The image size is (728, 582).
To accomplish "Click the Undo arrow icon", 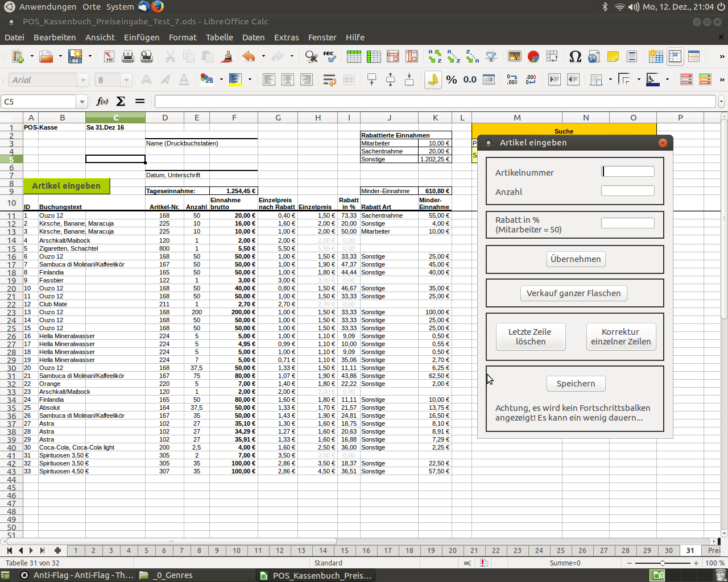I will click(249, 56).
